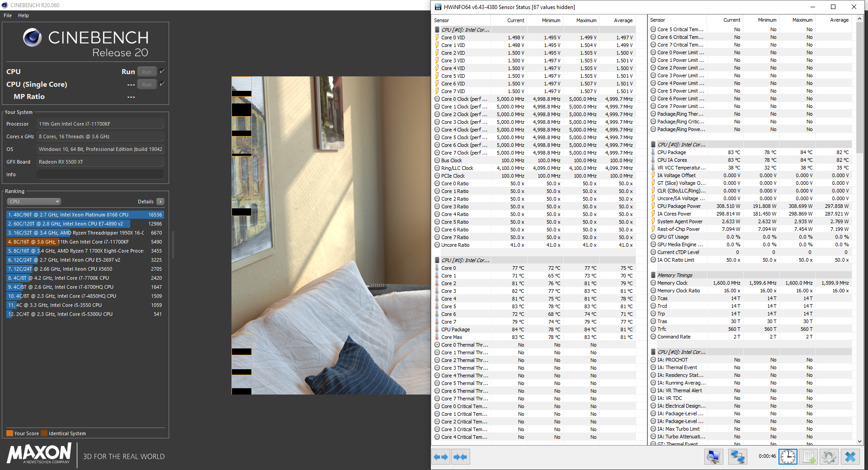Click the HWiNFO scrollbar up arrow
The image size is (868, 470).
[x=860, y=19]
